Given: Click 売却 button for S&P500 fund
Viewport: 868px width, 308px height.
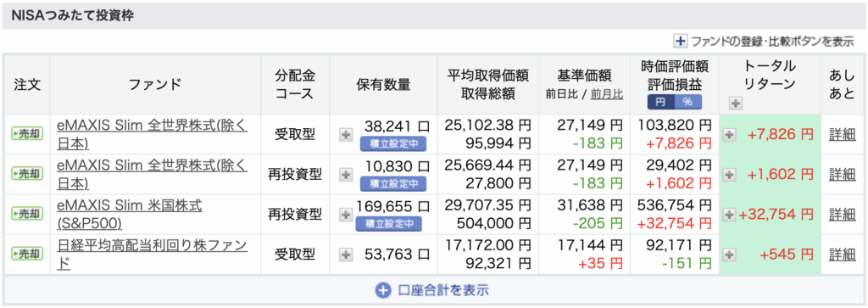Looking at the screenshot, I should click(x=27, y=213).
